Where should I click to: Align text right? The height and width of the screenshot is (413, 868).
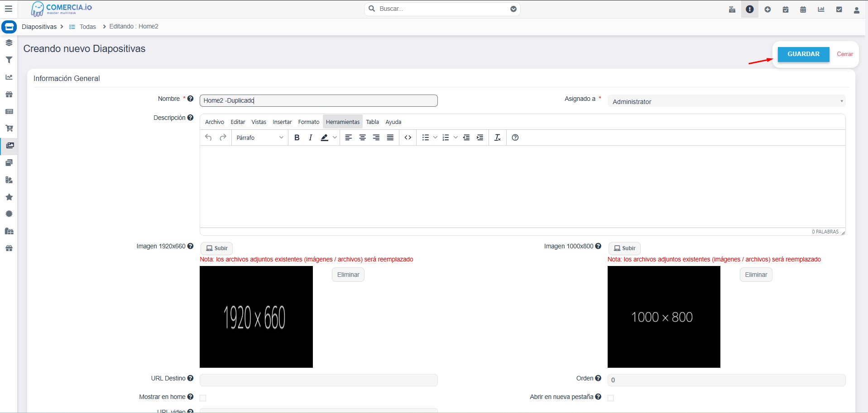pos(376,138)
